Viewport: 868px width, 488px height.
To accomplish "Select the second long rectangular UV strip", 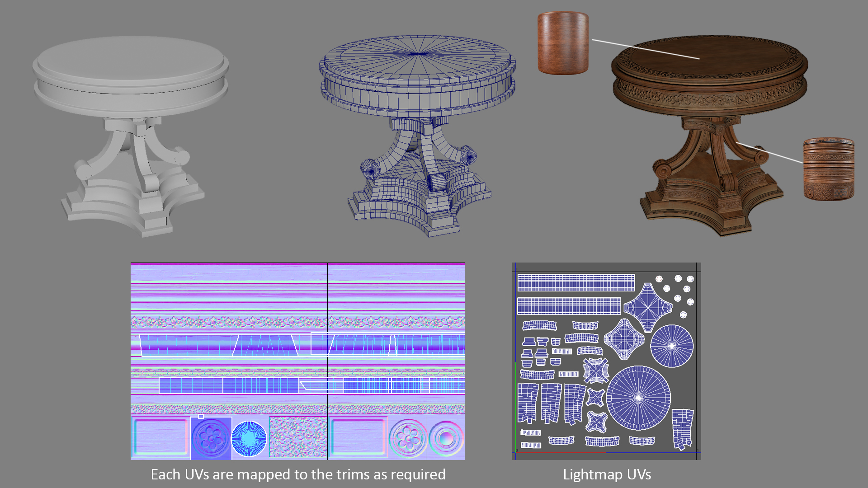I will 569,306.
